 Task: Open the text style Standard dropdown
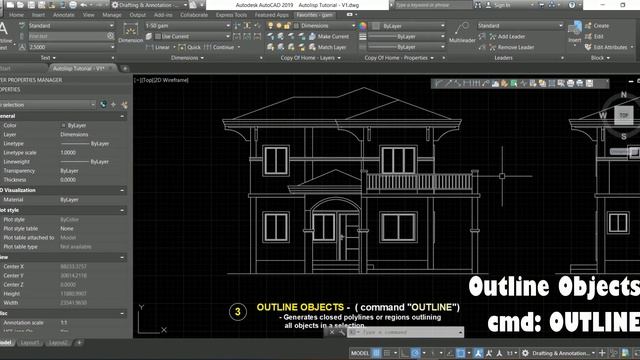(x=71, y=26)
